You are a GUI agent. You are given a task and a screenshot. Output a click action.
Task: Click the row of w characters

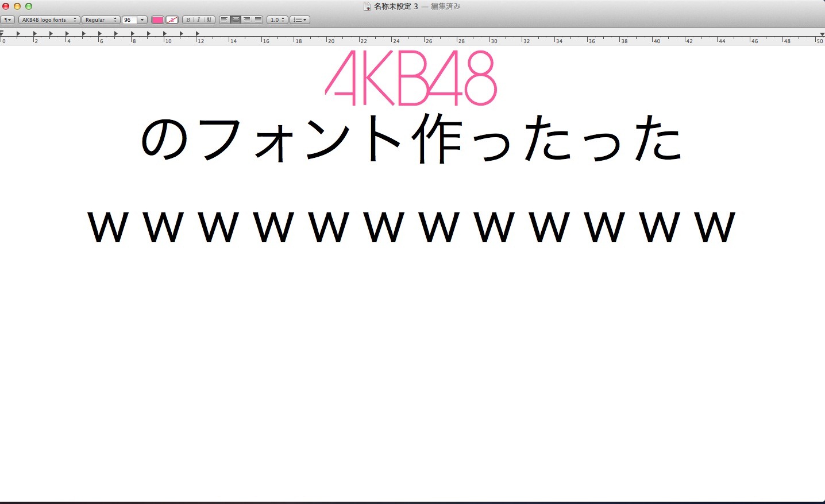point(411,227)
